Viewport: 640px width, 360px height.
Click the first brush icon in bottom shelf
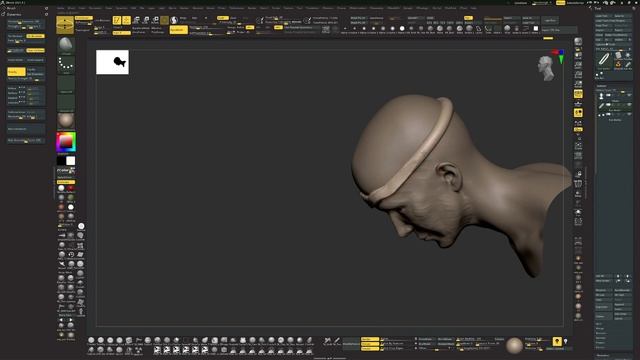[x=91, y=340]
